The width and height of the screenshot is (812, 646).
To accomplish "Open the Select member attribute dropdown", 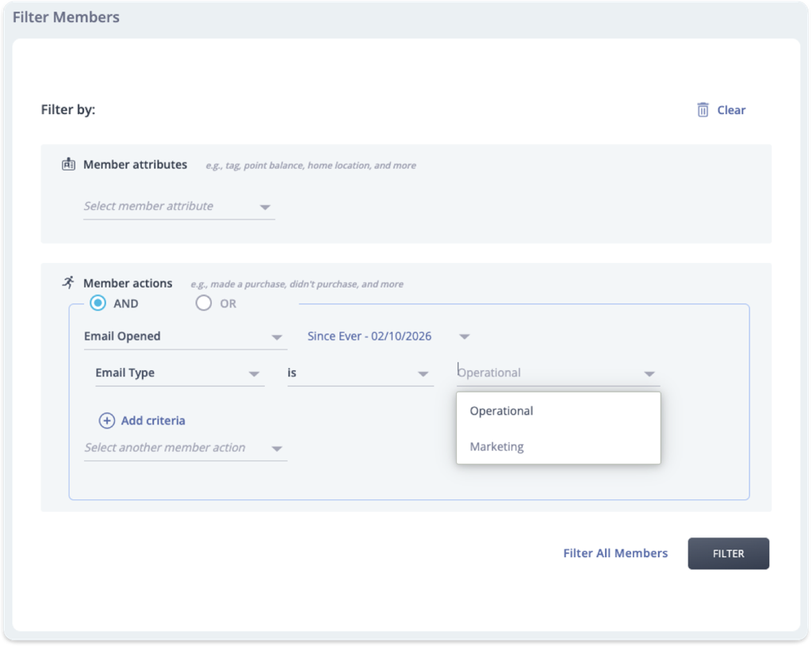I will click(178, 206).
